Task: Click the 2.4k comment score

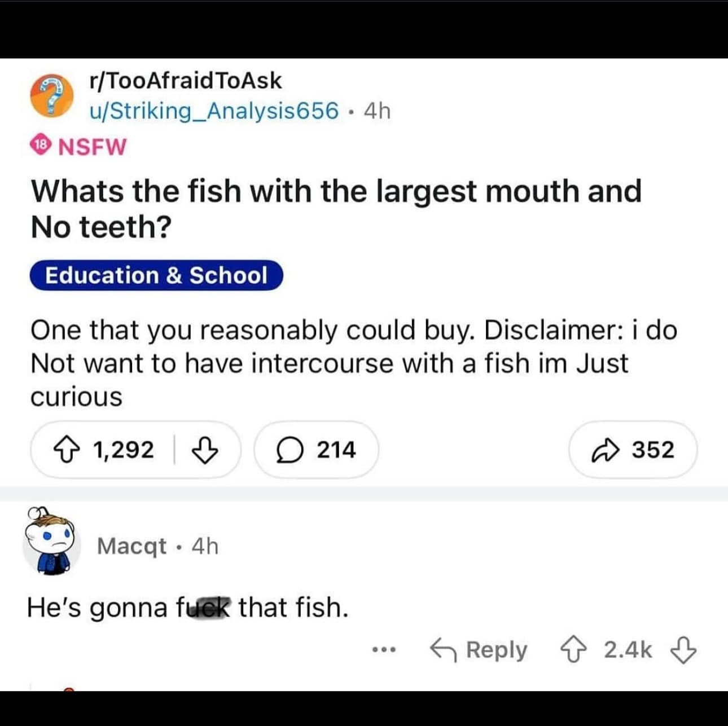Action: [x=628, y=650]
